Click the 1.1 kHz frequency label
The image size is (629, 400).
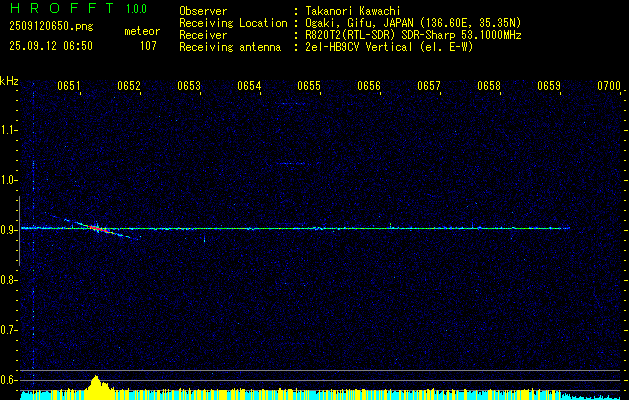[x=8, y=130]
